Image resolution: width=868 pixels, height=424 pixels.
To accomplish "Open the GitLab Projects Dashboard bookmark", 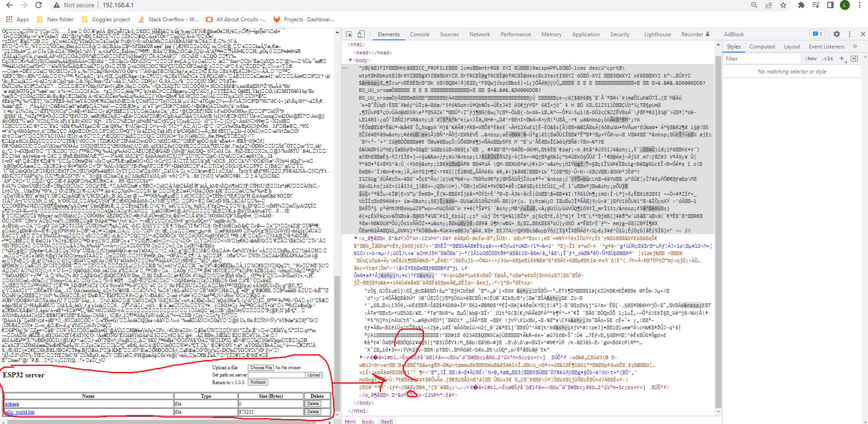I will [x=304, y=19].
